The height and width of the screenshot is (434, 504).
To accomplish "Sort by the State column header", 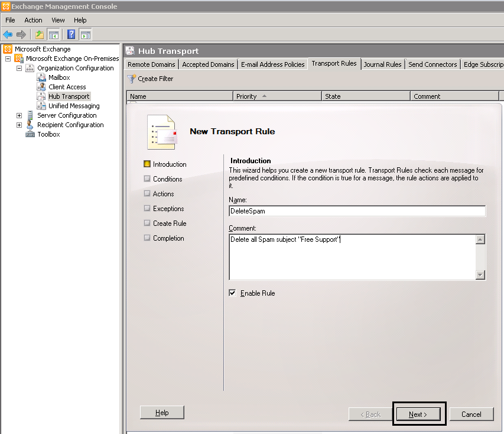I will tap(366, 96).
